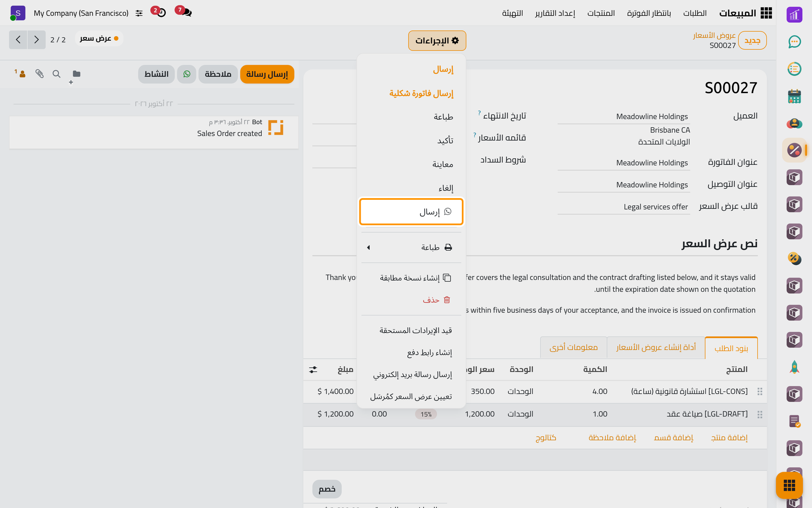Click the جديد new button
The height and width of the screenshot is (508, 812).
point(752,41)
